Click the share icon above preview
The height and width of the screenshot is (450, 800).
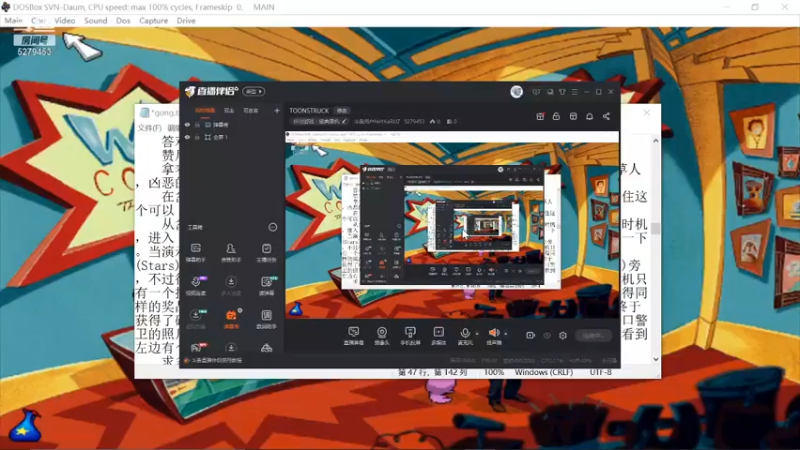[606, 116]
